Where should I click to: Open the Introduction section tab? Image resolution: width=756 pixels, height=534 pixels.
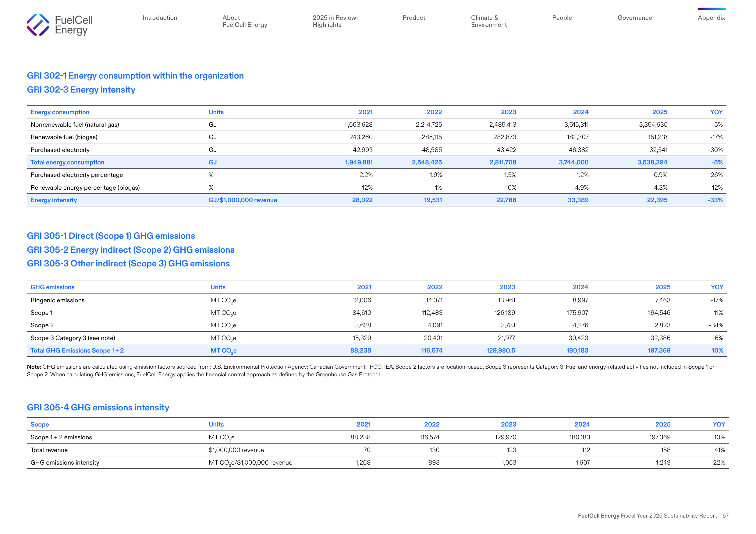pyautogui.click(x=160, y=18)
